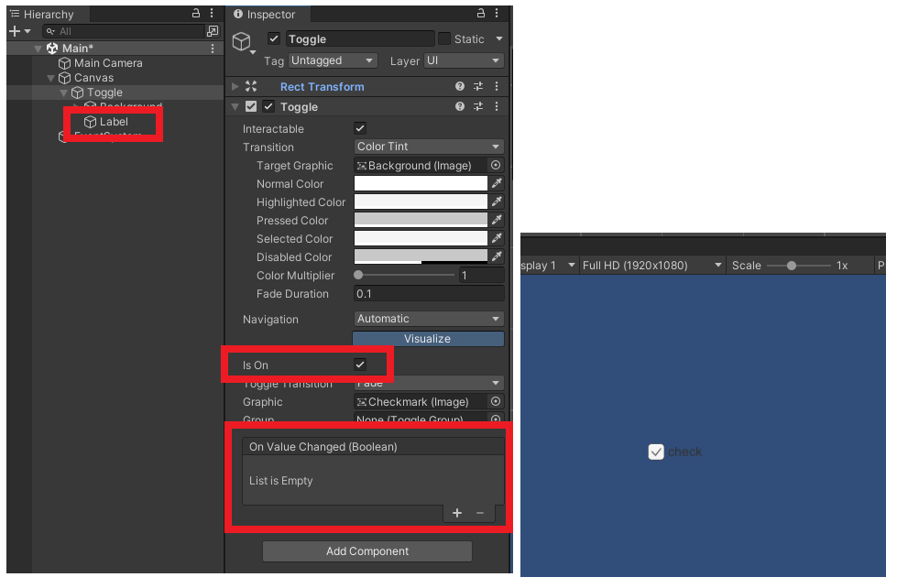The width and height of the screenshot is (897, 588).
Task: Edit the object name field Toggle
Action: [x=360, y=38]
